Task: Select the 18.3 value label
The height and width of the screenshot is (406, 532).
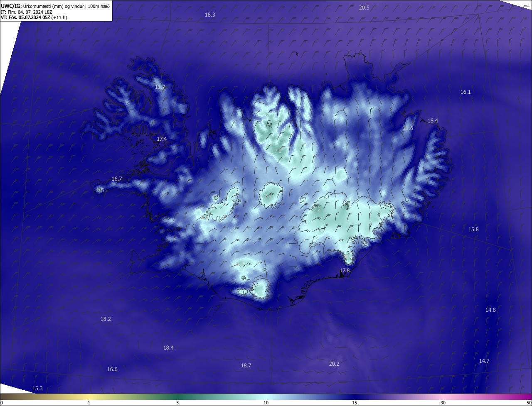Action: pyautogui.click(x=210, y=15)
